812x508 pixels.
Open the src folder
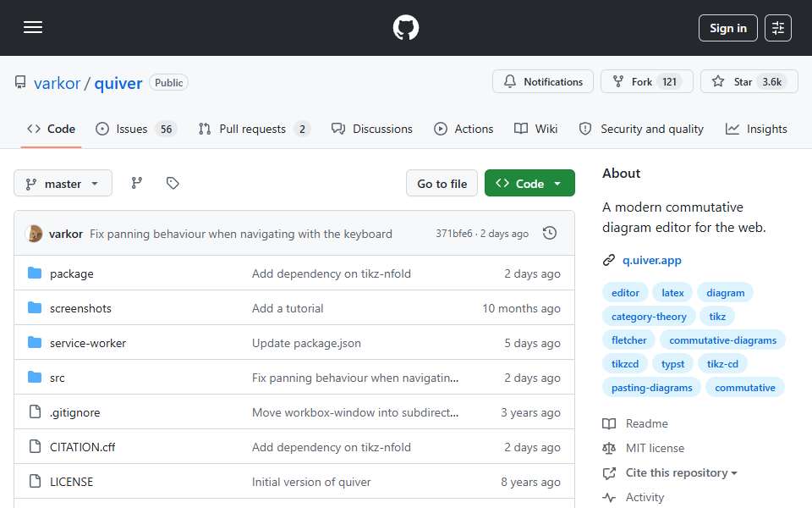pos(57,378)
